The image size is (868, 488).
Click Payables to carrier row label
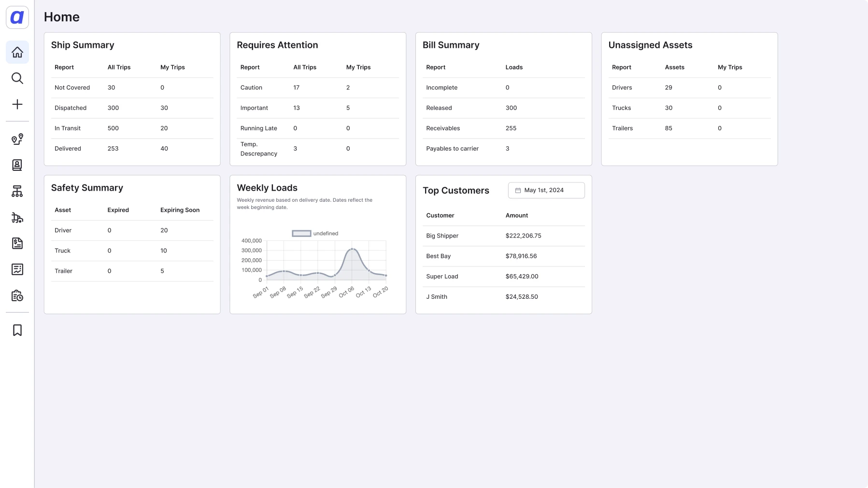click(x=452, y=149)
